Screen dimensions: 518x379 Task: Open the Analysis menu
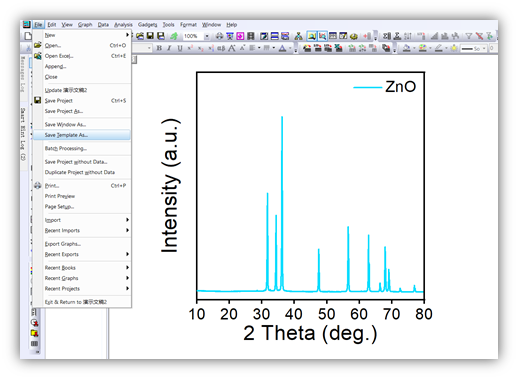tap(123, 25)
